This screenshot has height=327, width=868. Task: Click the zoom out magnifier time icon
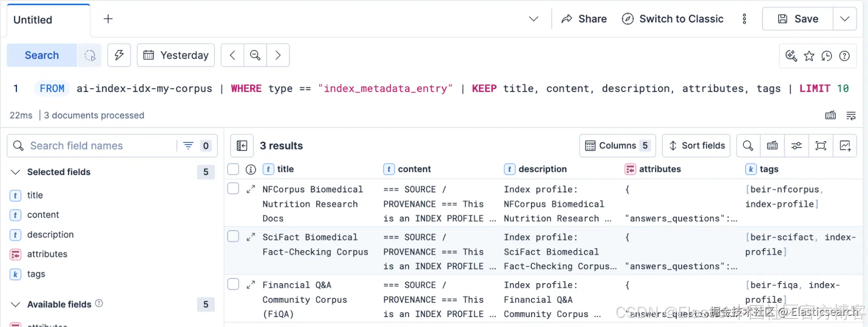255,55
